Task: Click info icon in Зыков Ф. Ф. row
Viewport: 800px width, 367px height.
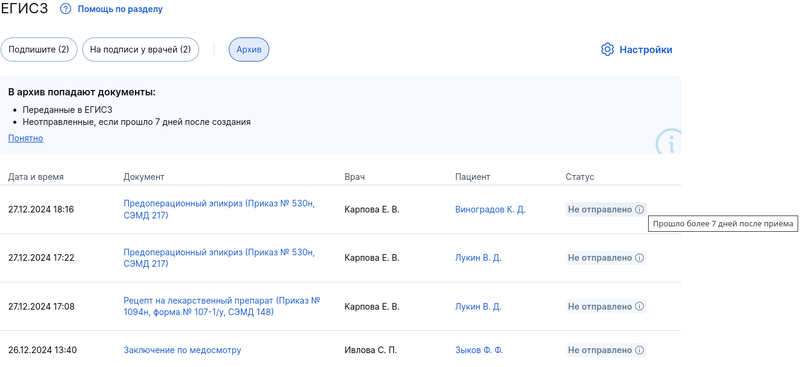Action: (x=639, y=350)
